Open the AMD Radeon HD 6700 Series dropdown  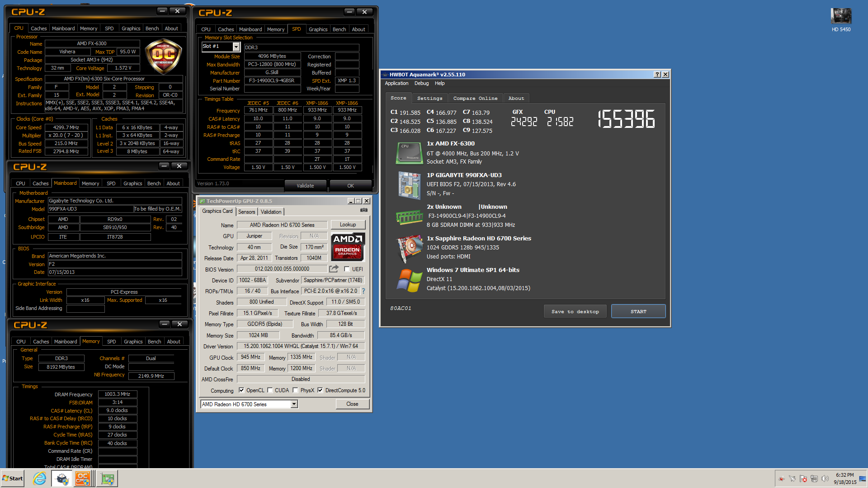coord(294,404)
